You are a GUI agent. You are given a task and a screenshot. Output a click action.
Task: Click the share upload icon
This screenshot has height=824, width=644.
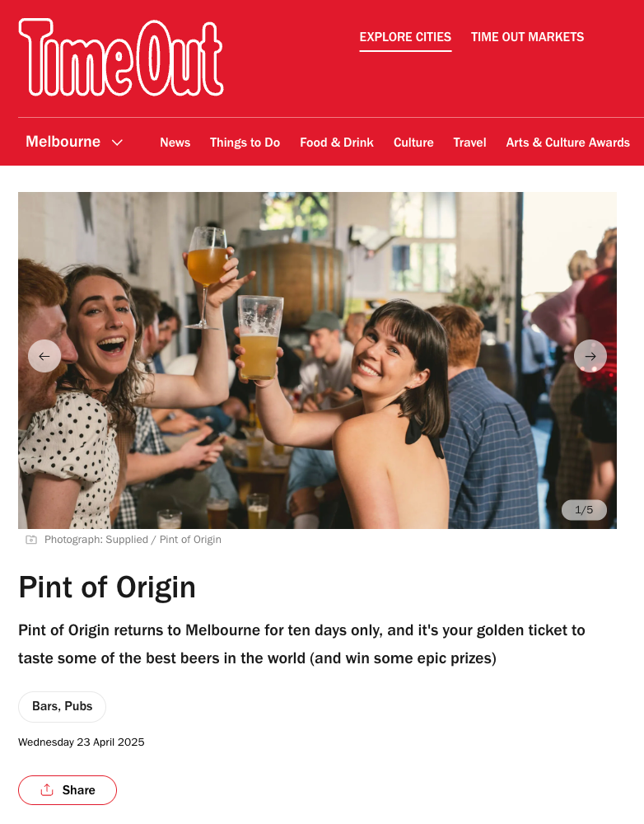click(x=47, y=790)
